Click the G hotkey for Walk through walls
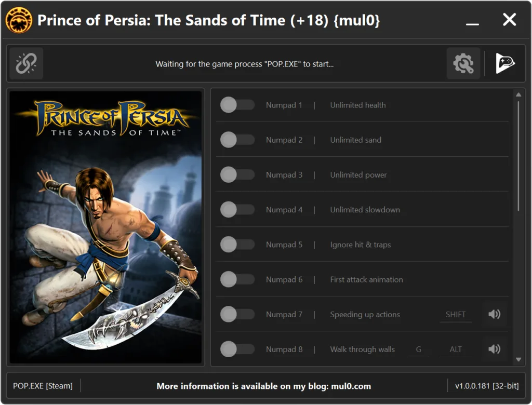The height and width of the screenshot is (405, 532). point(419,349)
